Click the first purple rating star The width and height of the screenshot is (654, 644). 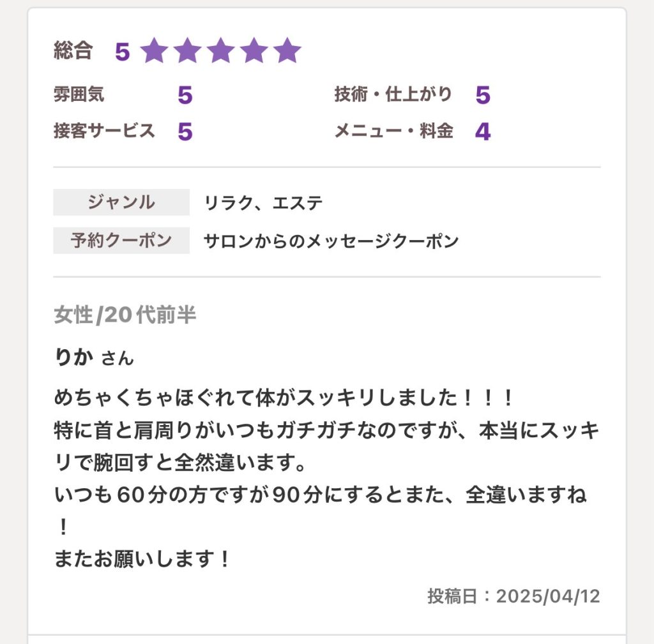tap(154, 50)
